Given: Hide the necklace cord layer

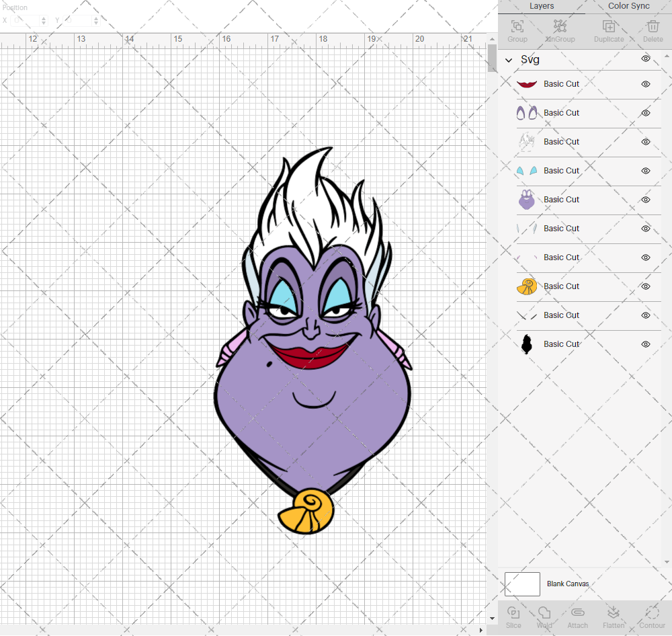Looking at the screenshot, I should tap(645, 315).
